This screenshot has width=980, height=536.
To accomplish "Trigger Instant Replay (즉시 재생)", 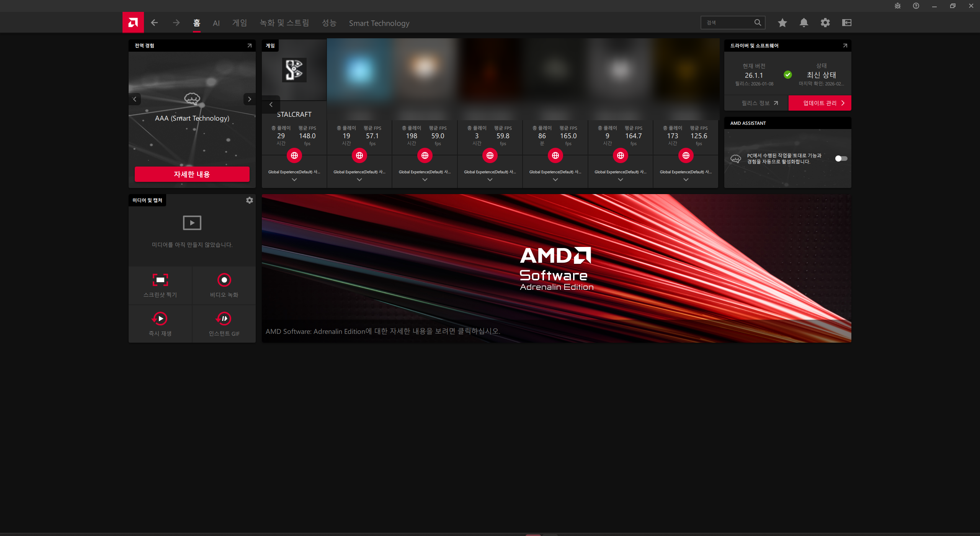I will coord(160,319).
